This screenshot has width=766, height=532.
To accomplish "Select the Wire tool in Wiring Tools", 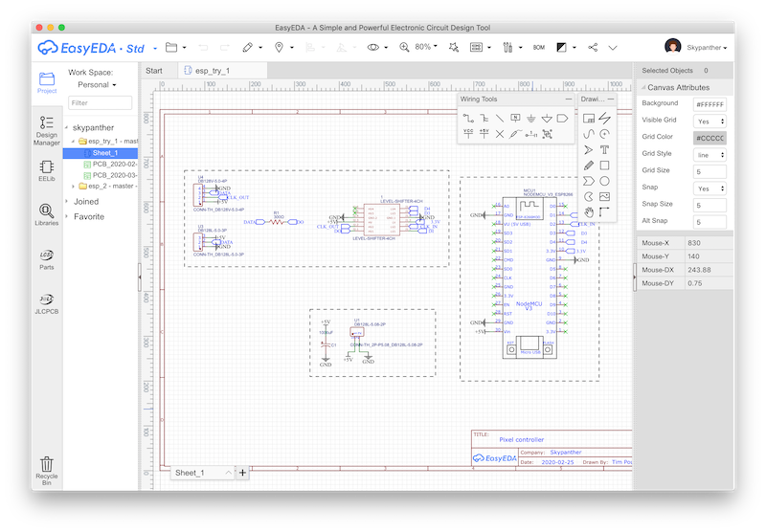I will tap(468, 118).
